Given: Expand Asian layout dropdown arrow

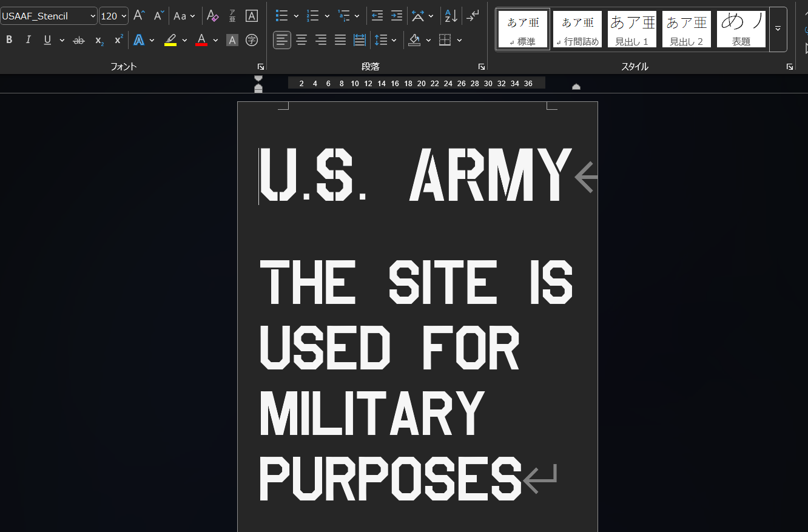Looking at the screenshot, I should coord(431,16).
